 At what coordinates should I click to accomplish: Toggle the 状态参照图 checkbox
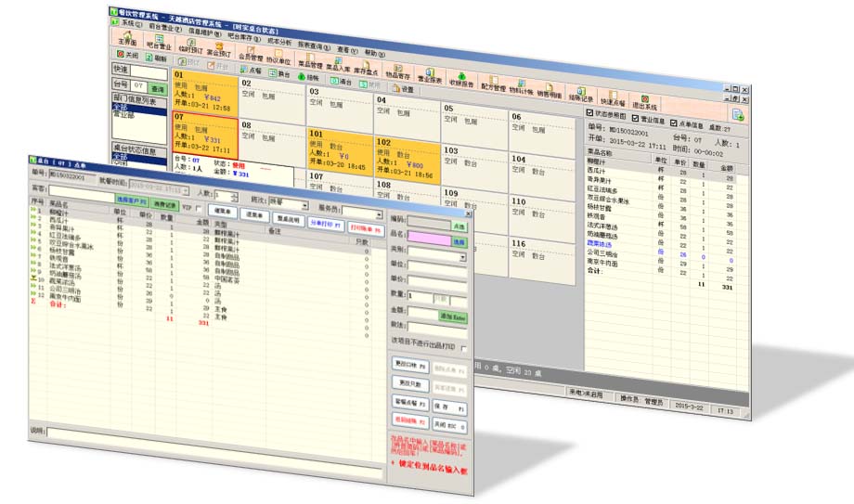point(589,113)
